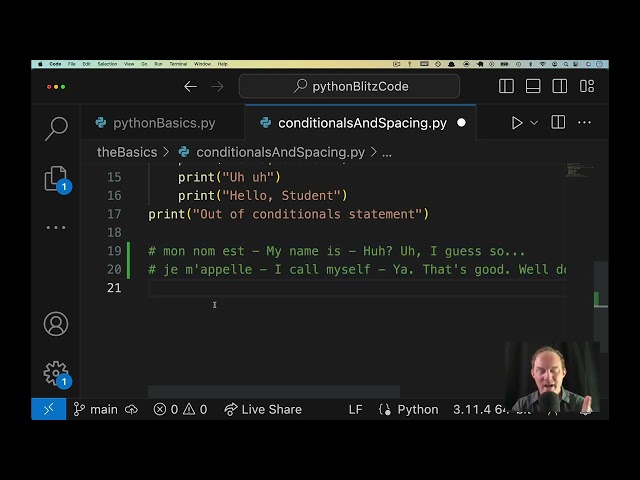Open the Selection menu
640x480 pixels.
click(107, 64)
